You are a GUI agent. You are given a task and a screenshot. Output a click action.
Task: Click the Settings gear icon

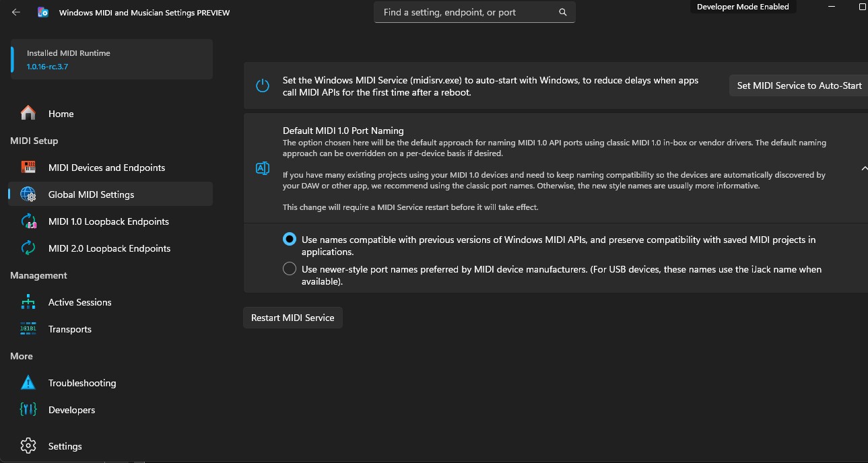point(28,446)
